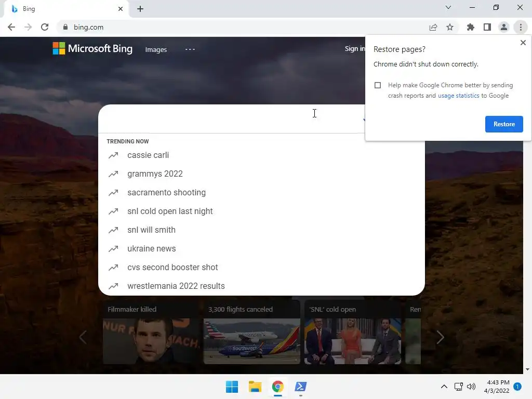Open the 'SNL' cold open card
The width and height of the screenshot is (532, 399).
(x=353, y=332)
